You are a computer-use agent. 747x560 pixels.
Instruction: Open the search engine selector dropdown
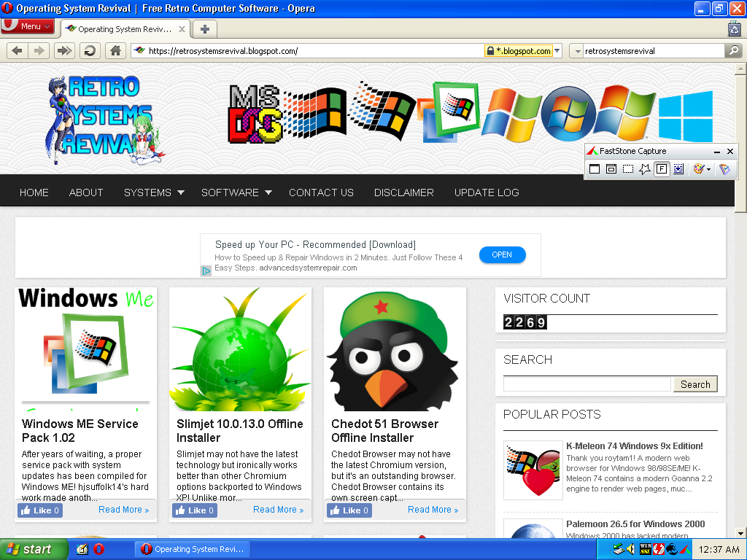[577, 50]
